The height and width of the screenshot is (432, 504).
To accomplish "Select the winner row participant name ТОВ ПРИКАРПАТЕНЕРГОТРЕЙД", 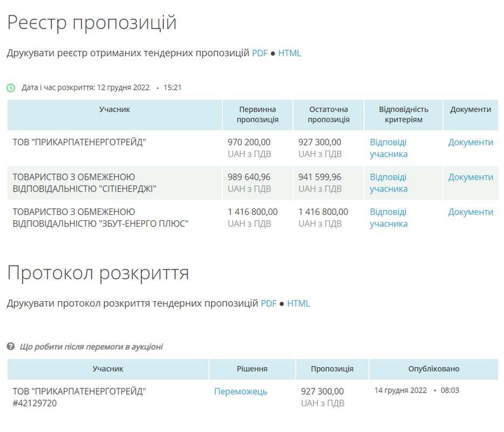I will (x=83, y=390).
